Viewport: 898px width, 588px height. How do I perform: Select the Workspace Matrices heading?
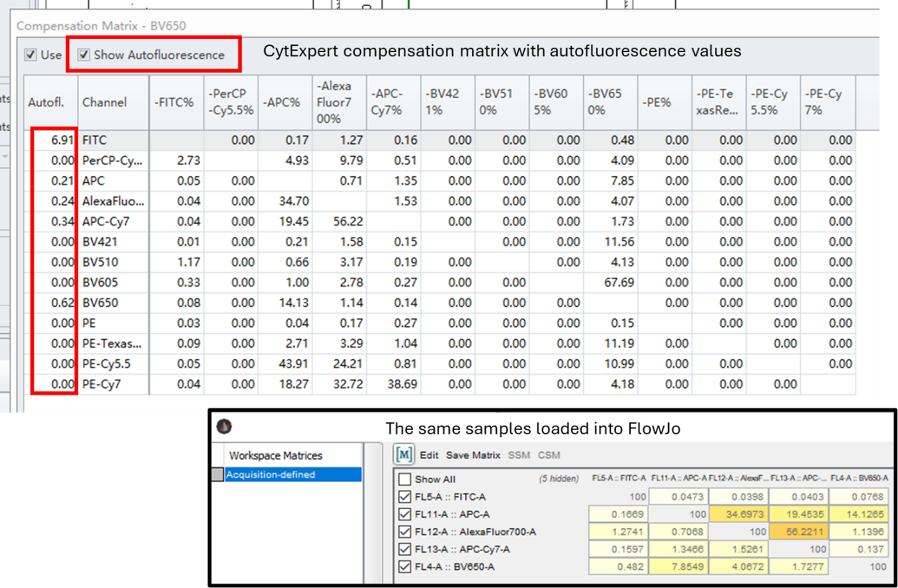click(x=275, y=455)
